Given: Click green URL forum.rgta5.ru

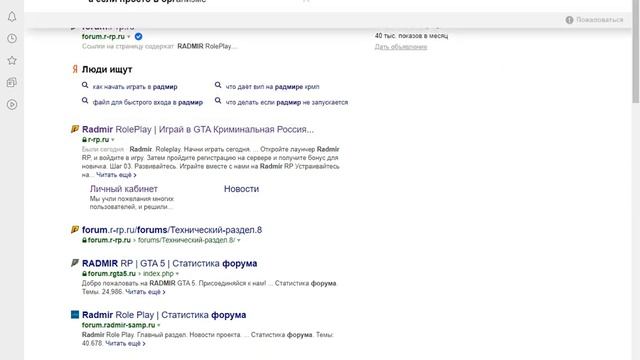Looking at the screenshot, I should [x=111, y=273].
